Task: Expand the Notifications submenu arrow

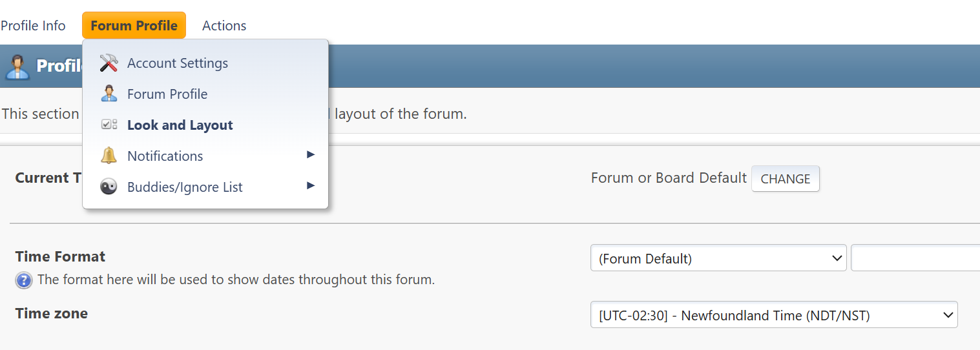Action: pos(311,155)
